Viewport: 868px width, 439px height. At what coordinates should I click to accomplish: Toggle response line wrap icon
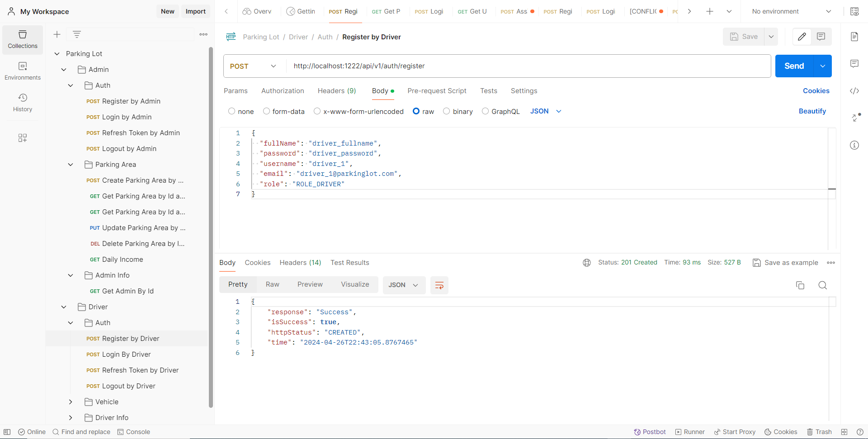pyautogui.click(x=439, y=285)
